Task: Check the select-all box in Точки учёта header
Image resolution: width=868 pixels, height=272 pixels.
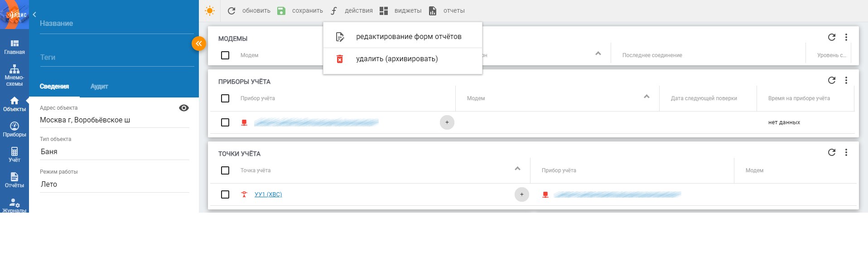Action: 225,170
